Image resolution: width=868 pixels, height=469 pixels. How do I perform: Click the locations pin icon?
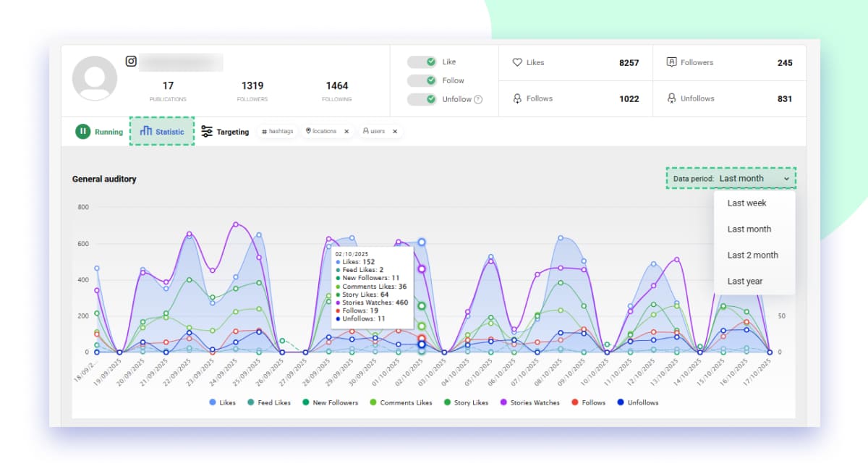pyautogui.click(x=309, y=131)
